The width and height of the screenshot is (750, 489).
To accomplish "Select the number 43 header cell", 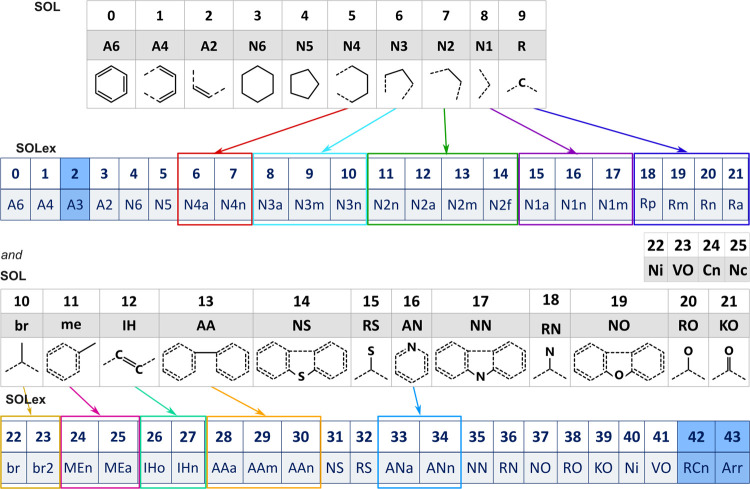I will pyautogui.click(x=732, y=436).
